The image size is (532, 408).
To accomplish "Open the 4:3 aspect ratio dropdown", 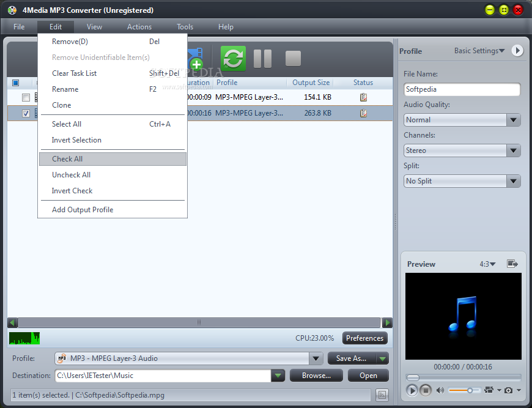I will (x=487, y=264).
